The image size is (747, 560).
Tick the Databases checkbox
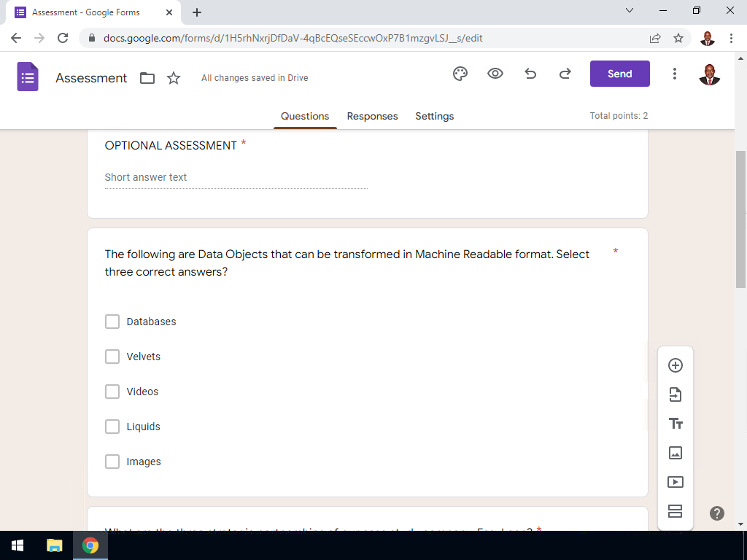[112, 322]
